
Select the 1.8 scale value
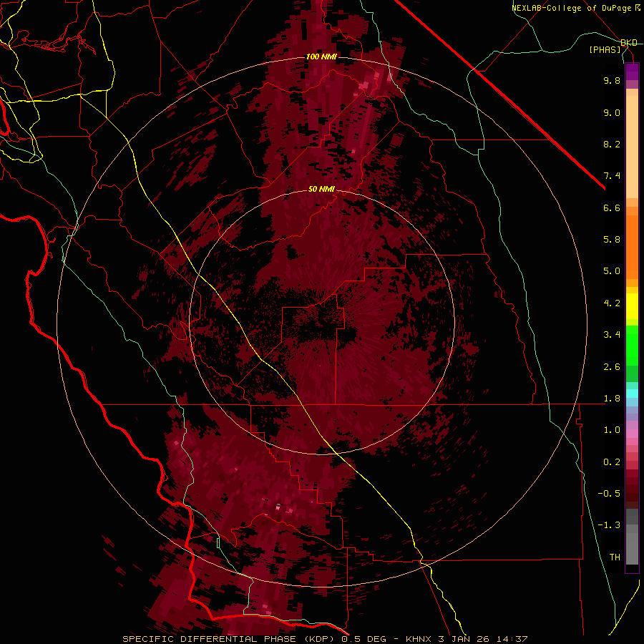coord(612,399)
